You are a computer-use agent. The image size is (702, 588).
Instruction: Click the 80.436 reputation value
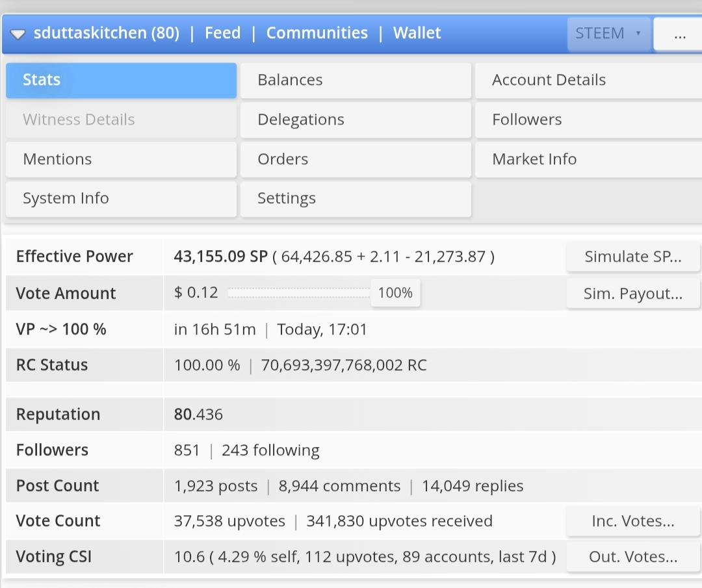coord(198,415)
